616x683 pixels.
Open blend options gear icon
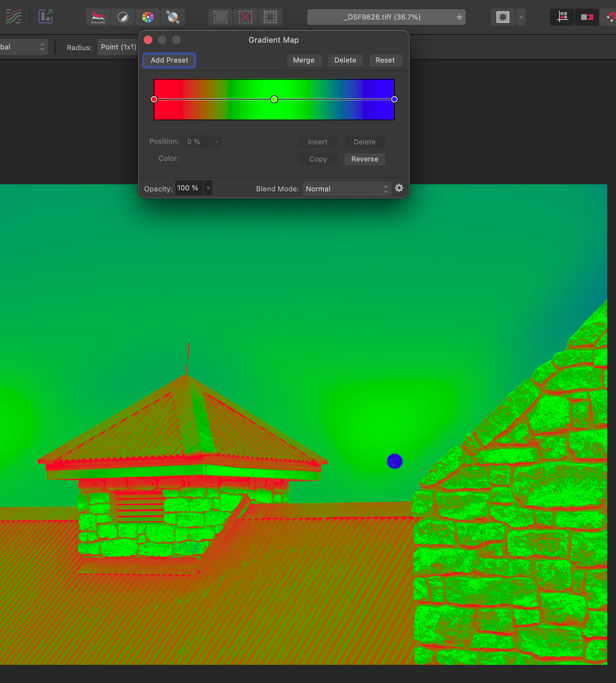(x=399, y=188)
